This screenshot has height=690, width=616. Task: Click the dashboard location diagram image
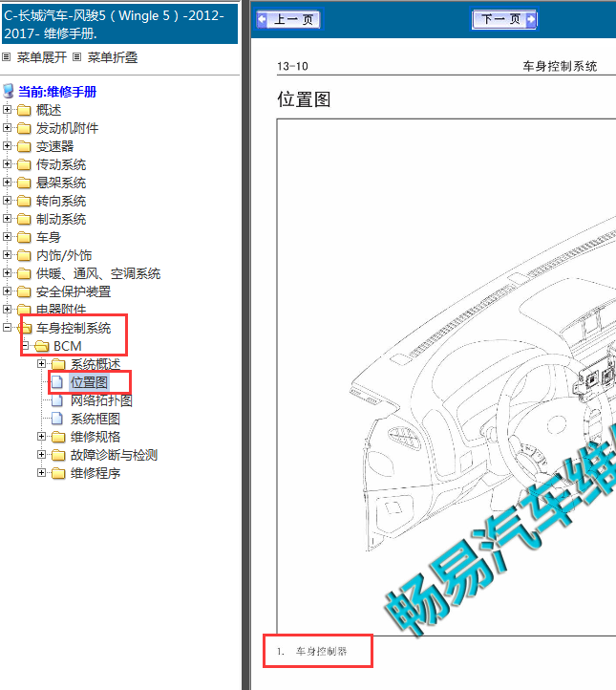[x=446, y=377]
